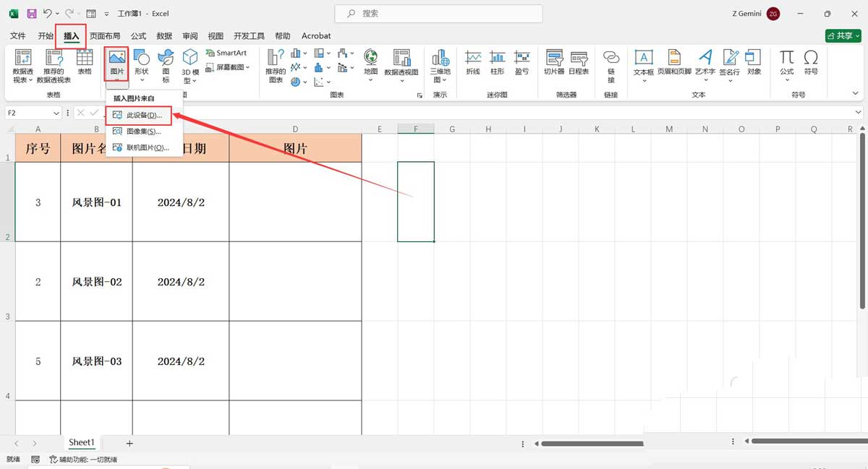Click the 推荐的数据透视表 icon
Screen dimensions: 868x469
point(55,58)
